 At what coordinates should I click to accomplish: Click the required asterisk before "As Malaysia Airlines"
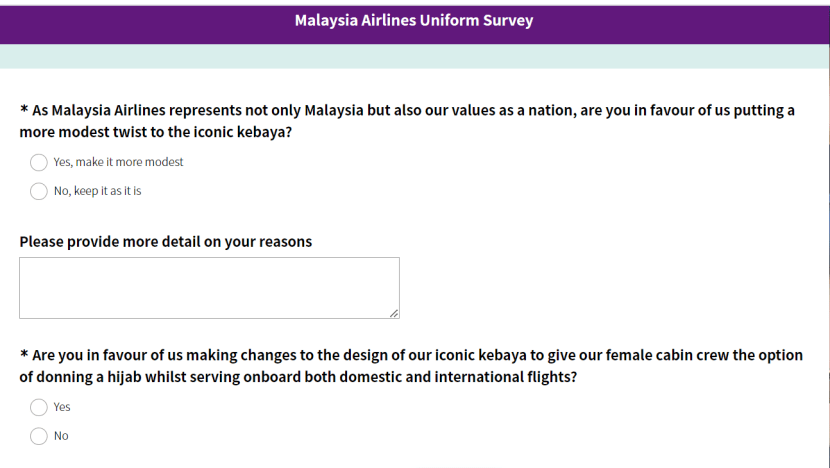click(x=24, y=109)
